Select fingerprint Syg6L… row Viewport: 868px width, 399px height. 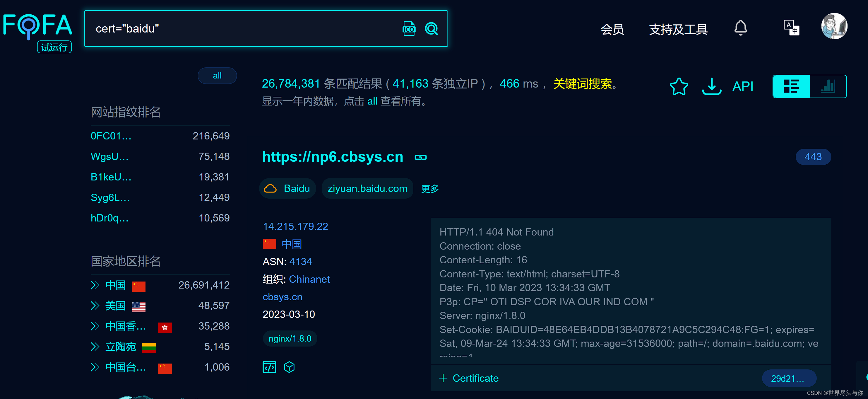[x=160, y=197]
